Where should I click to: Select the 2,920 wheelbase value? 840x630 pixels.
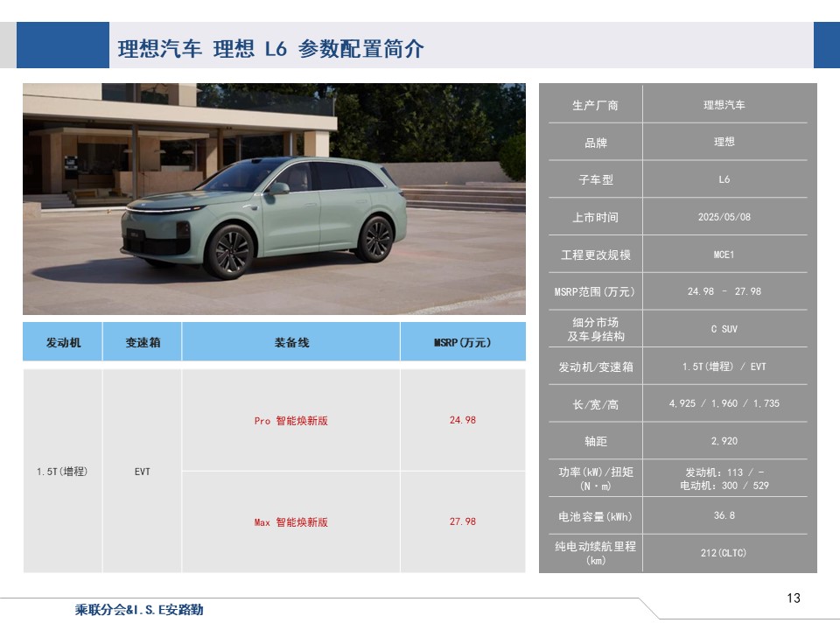click(724, 441)
